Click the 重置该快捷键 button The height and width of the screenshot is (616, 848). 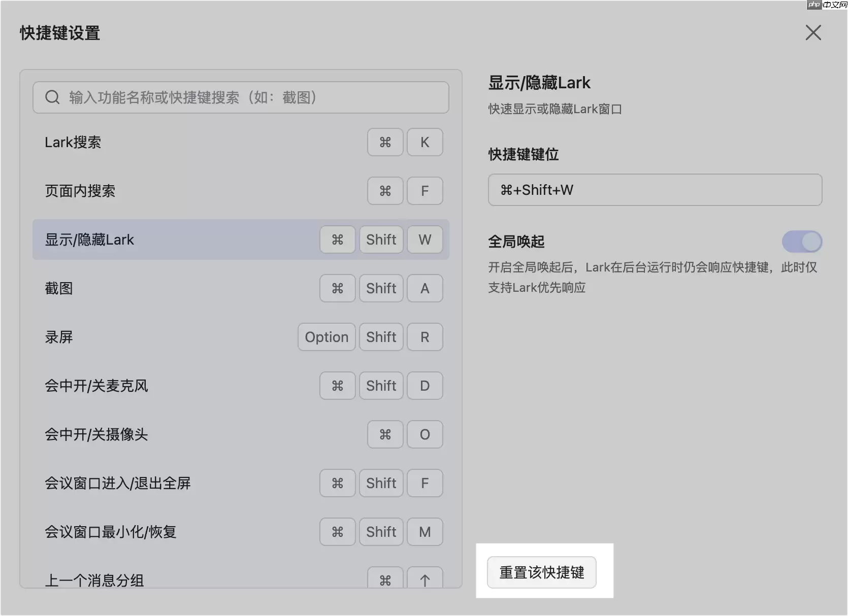(x=541, y=572)
